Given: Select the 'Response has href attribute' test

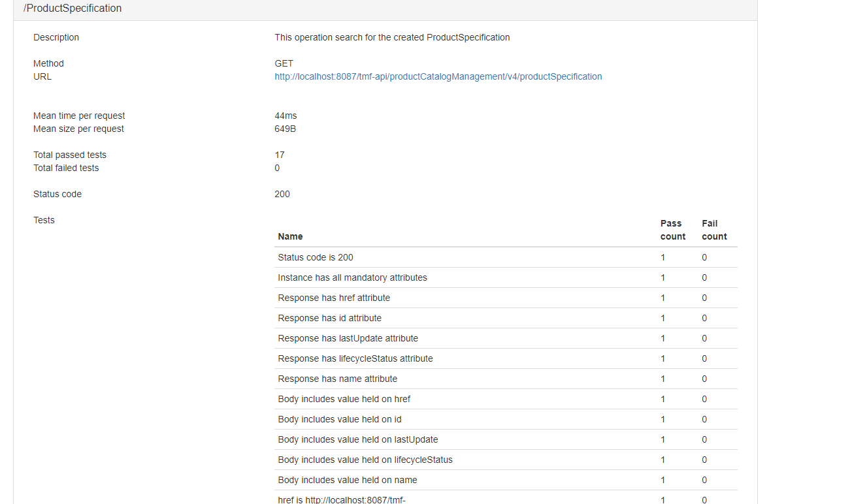Looking at the screenshot, I should click(334, 298).
